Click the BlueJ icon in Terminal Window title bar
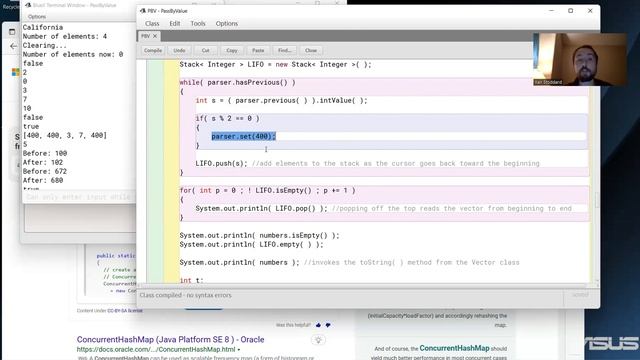 pyautogui.click(x=28, y=5)
